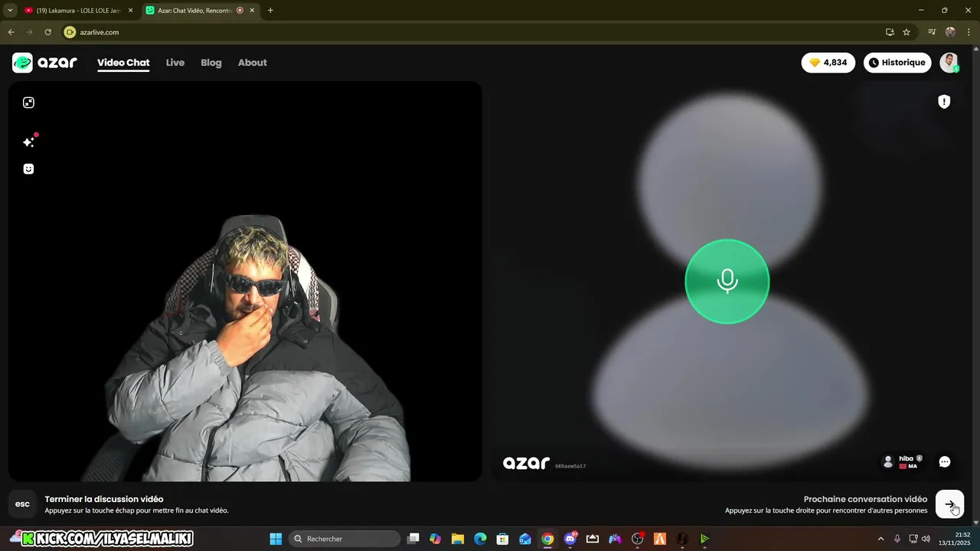Open the Chrome profile avatar

coord(950,32)
